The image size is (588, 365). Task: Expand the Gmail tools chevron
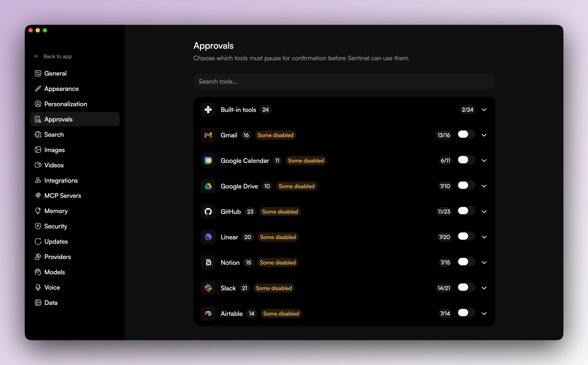[484, 135]
